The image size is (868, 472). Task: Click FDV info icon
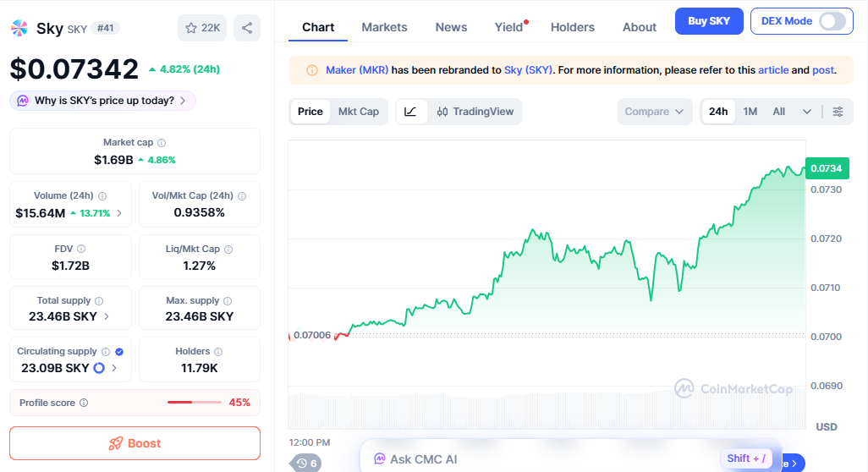point(81,249)
